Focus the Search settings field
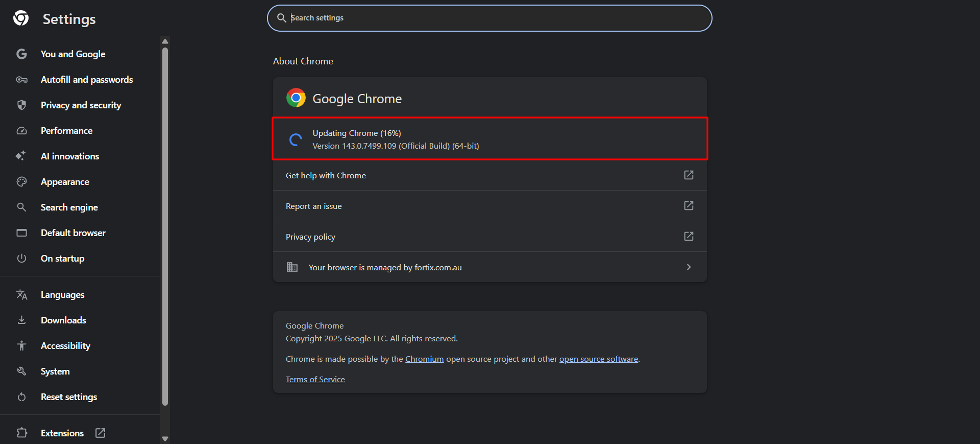The width and height of the screenshot is (980, 444). (489, 18)
